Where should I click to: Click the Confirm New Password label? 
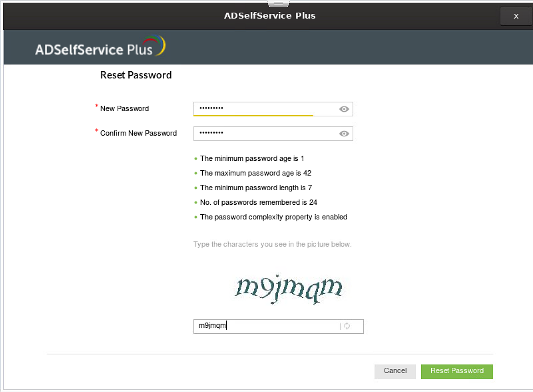tap(138, 133)
